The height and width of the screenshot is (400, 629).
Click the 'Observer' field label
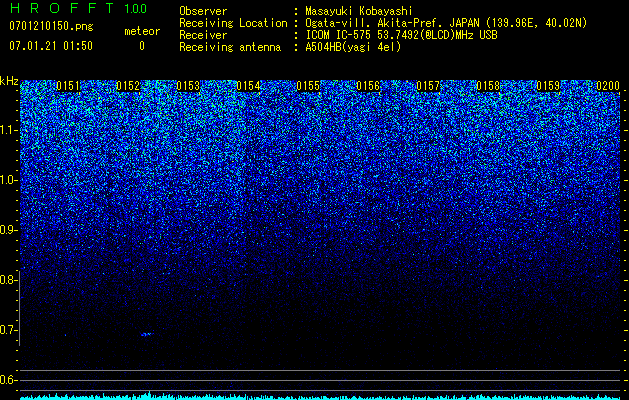203,11
